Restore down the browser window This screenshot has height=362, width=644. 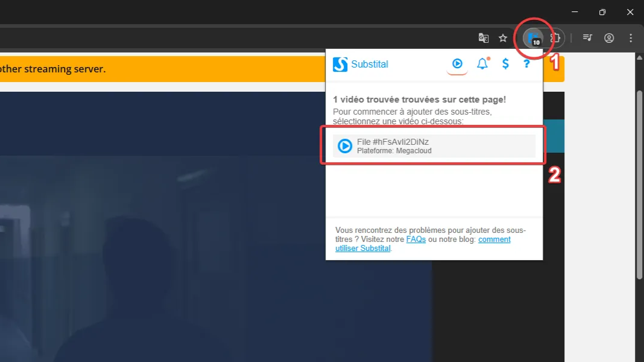click(x=602, y=12)
